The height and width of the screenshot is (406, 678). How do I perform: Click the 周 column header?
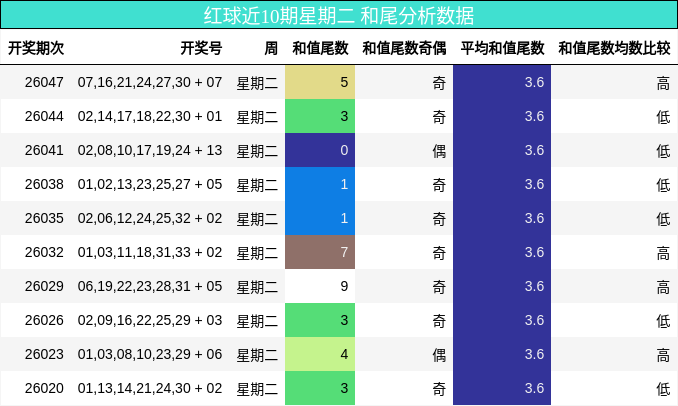[271, 48]
